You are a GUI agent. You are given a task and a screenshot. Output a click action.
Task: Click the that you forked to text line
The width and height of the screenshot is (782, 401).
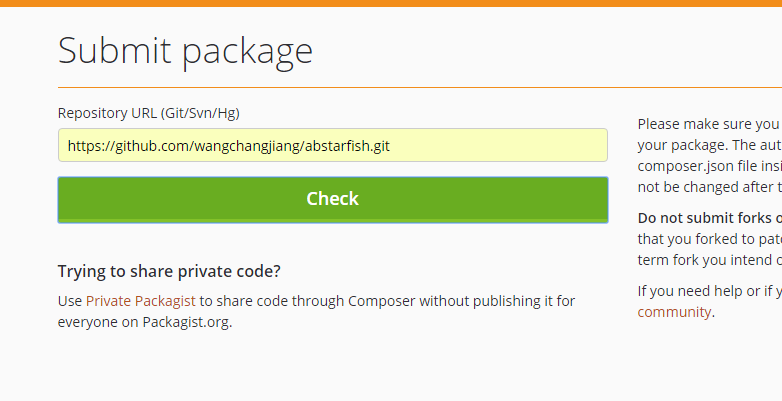[x=709, y=239]
